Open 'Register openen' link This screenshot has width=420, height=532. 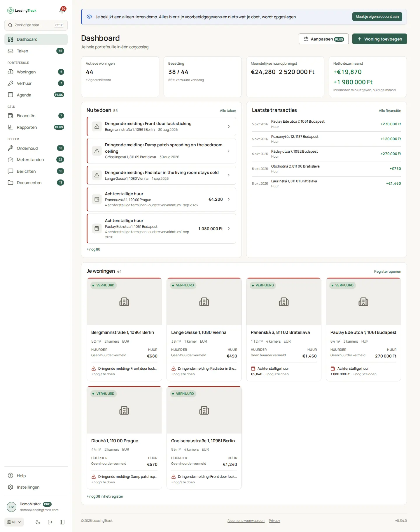click(387, 272)
